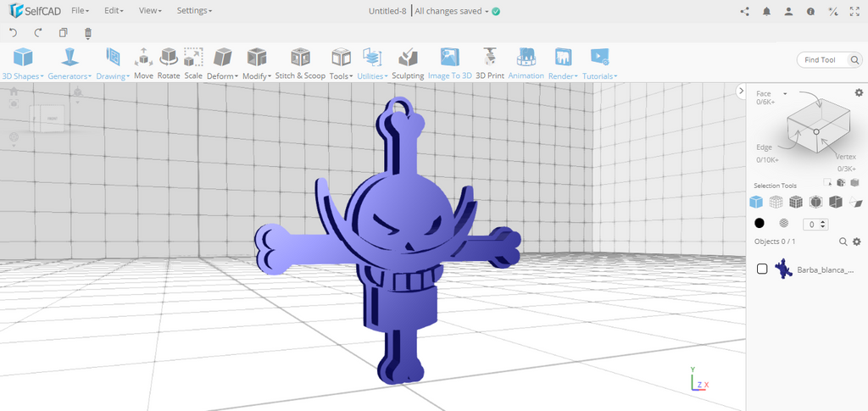Select the dotted wireframe cube selection mode
This screenshot has height=411, width=868.
click(x=776, y=202)
